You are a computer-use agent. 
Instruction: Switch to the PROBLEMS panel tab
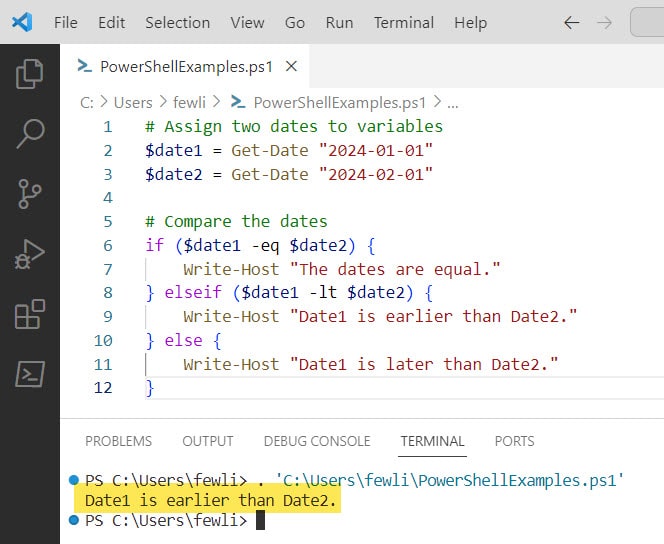coord(118,441)
